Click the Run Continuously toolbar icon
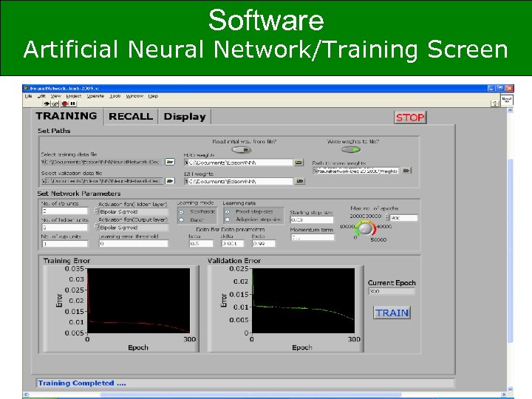The width and height of the screenshot is (532, 399). point(55,103)
